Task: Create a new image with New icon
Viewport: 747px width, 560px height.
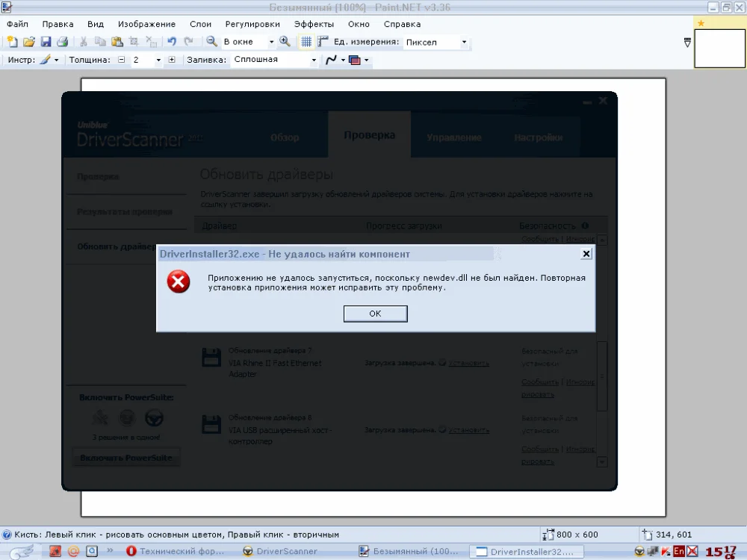Action: point(13,42)
